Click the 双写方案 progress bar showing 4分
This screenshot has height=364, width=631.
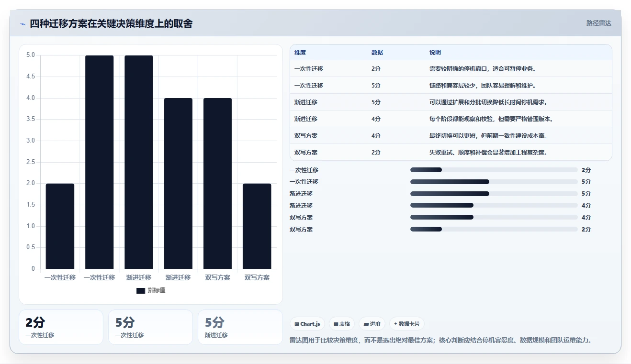tap(494, 217)
